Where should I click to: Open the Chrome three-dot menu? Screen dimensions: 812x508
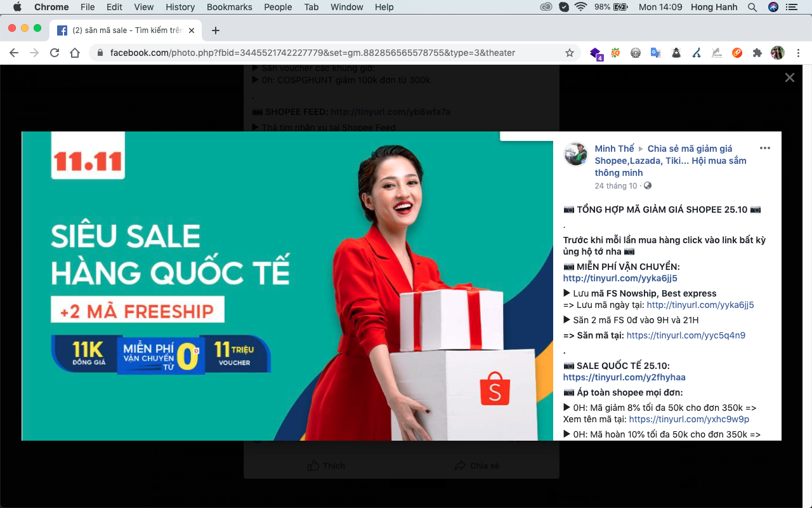pyautogui.click(x=798, y=53)
